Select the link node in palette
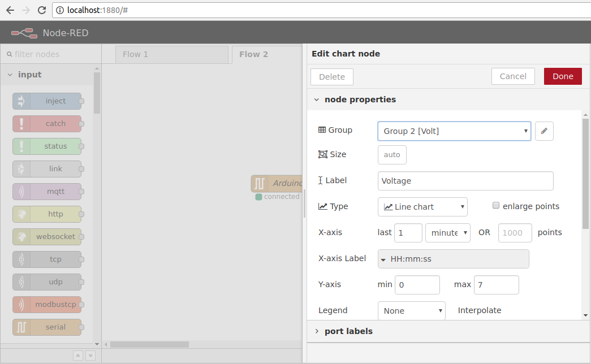The width and height of the screenshot is (591, 364). pyautogui.click(x=47, y=169)
